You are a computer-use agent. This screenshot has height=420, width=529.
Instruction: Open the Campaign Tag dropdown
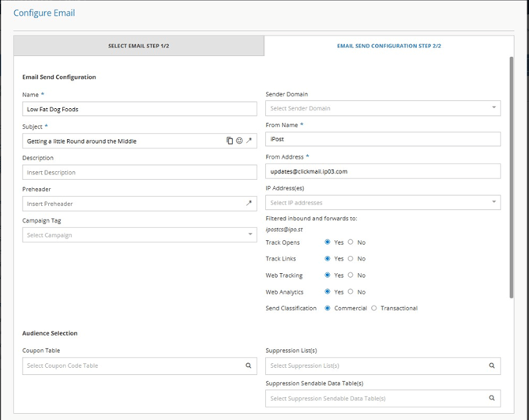[x=139, y=234]
